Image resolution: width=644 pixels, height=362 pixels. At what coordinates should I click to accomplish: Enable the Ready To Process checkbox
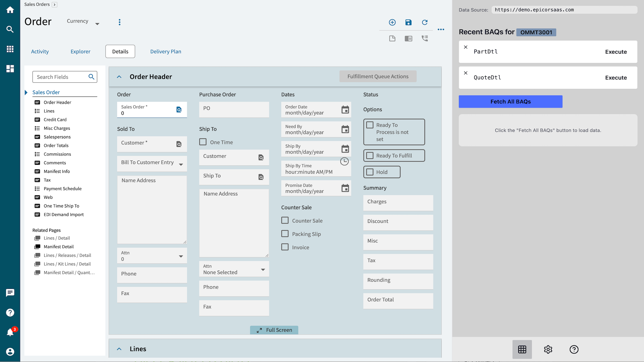[370, 125]
